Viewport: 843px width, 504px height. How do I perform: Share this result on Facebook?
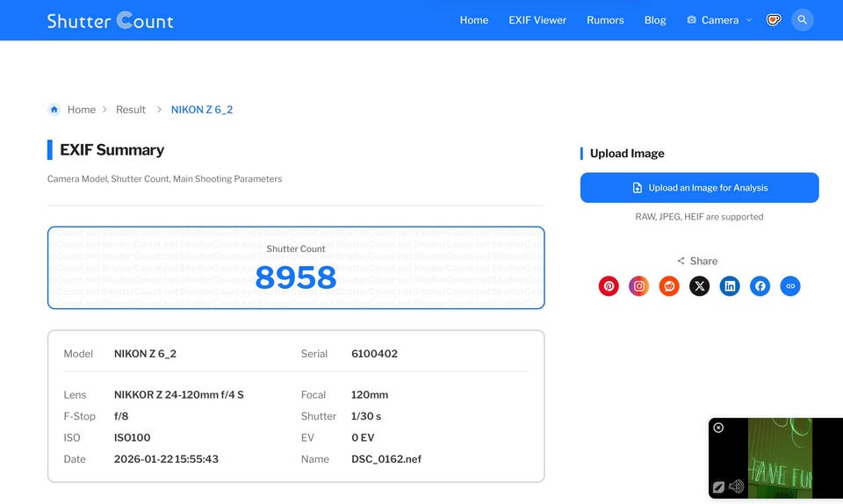[x=760, y=285]
